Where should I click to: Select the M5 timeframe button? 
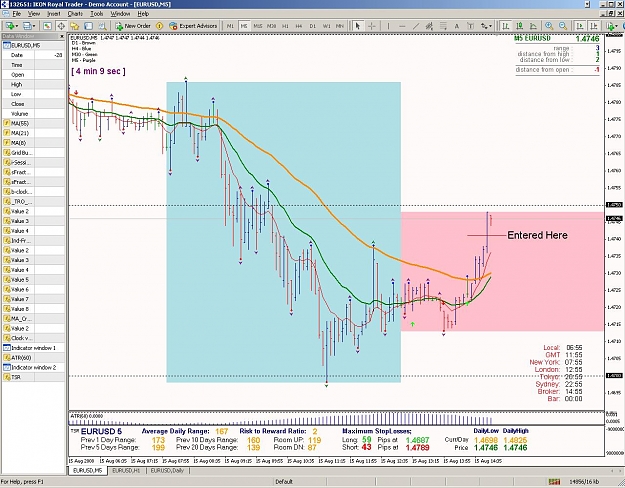click(244, 26)
